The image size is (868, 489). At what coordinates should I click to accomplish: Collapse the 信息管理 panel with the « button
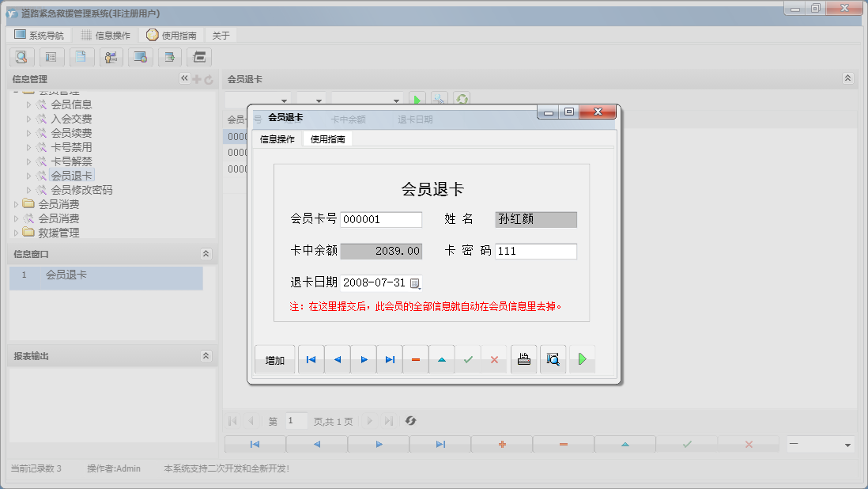[184, 78]
